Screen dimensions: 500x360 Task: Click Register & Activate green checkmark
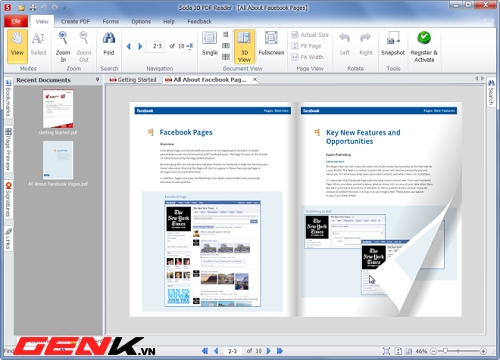coord(424,46)
